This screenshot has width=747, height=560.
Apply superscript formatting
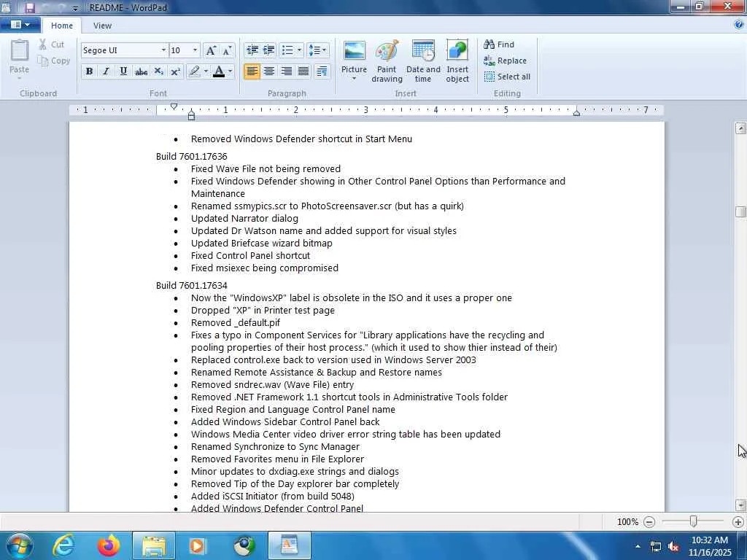(x=175, y=71)
